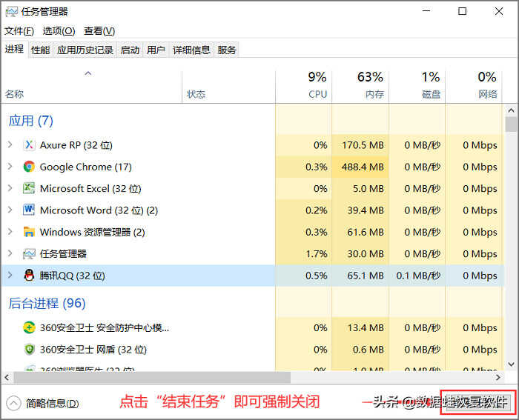Expand the Axure RP process group
519x420 pixels.
(10, 145)
